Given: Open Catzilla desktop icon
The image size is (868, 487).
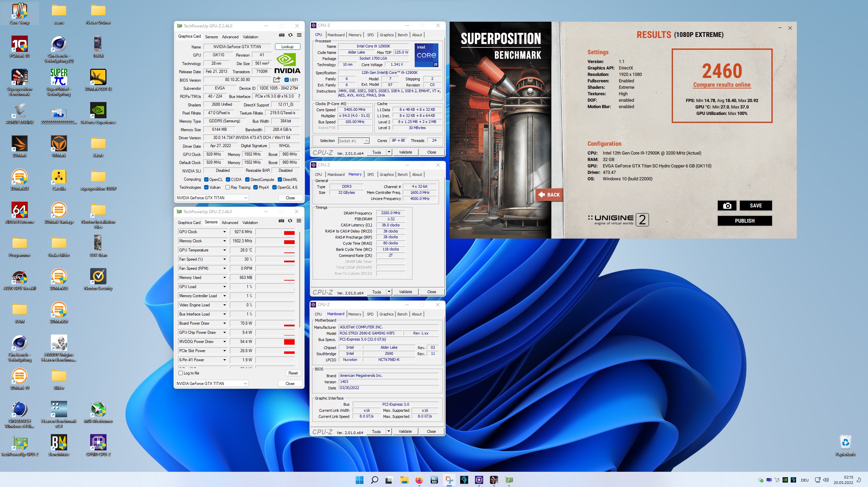Looking at the screenshot, I should point(59,179).
